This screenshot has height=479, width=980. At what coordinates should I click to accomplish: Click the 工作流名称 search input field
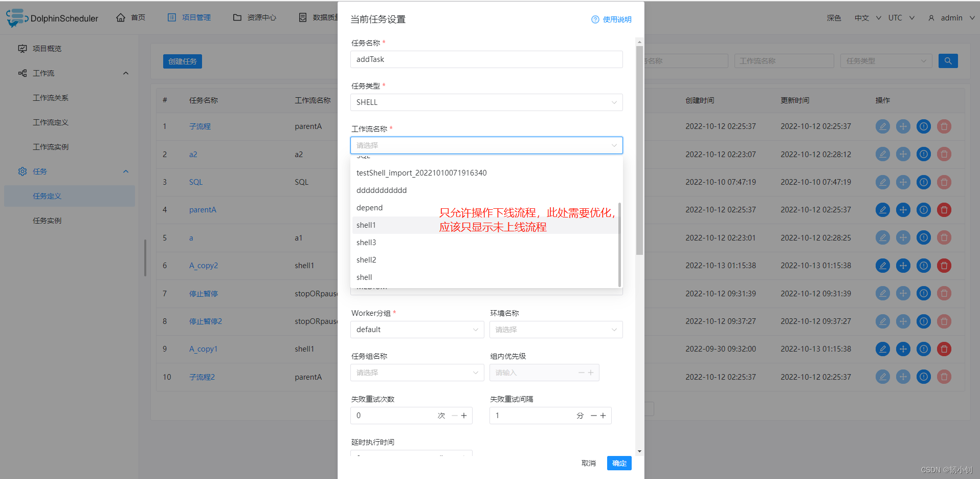pos(784,61)
